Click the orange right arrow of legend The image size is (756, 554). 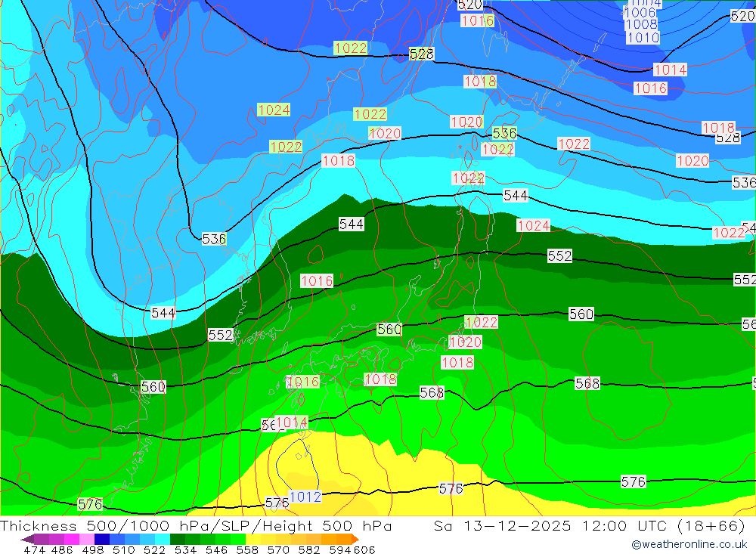tap(355, 539)
